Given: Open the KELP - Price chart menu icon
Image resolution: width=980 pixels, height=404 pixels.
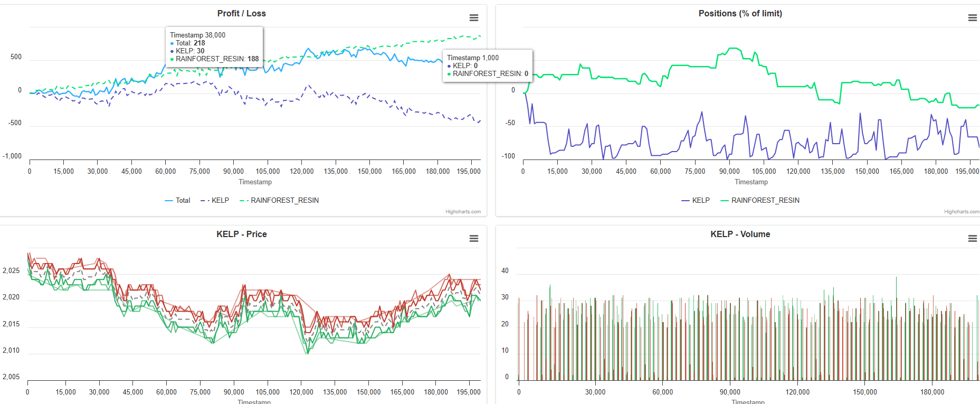Looking at the screenshot, I should click(474, 239).
